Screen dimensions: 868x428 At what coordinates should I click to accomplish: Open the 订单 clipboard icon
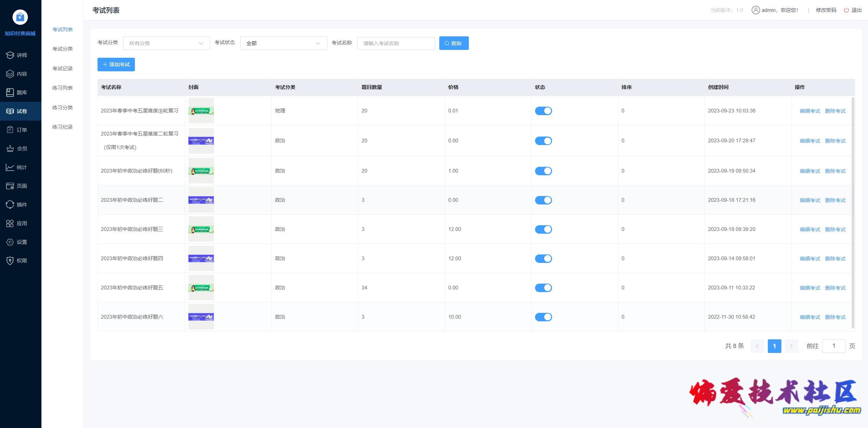10,130
